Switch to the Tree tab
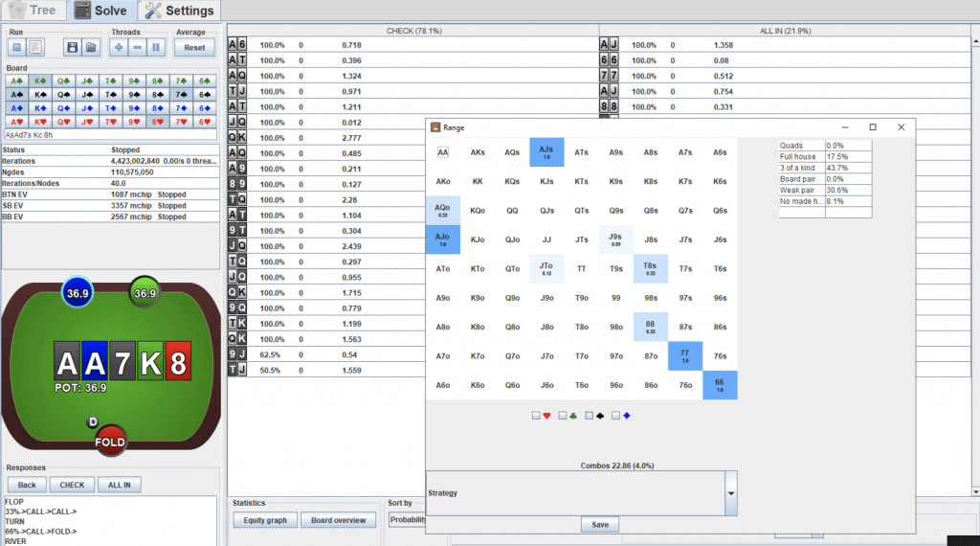Image resolution: width=980 pixels, height=546 pixels. (33, 11)
